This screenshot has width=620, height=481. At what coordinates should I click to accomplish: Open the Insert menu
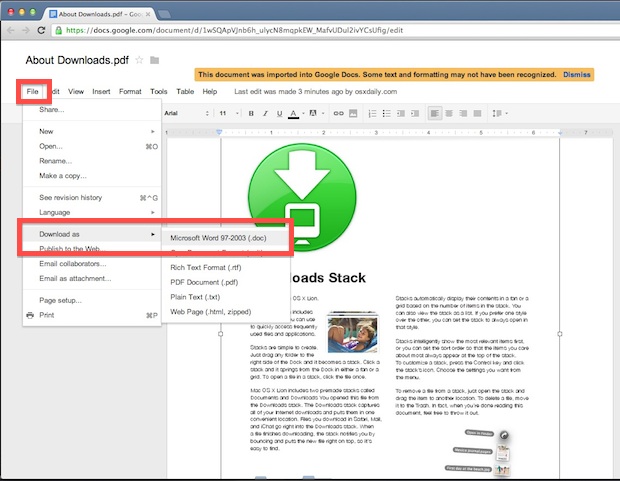point(101,91)
